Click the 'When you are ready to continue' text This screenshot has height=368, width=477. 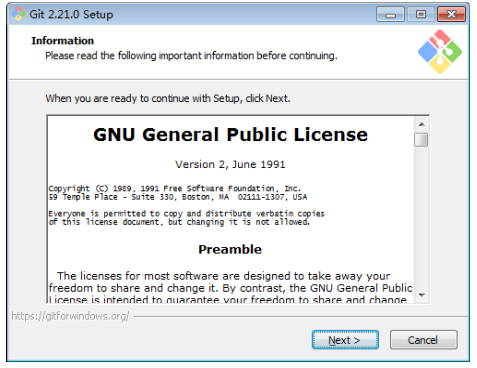tap(168, 98)
